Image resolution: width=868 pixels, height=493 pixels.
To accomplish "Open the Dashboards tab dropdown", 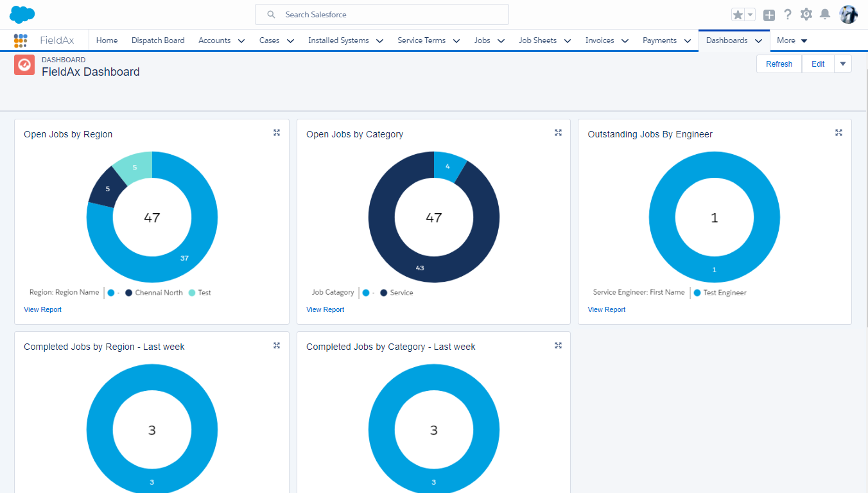I will [758, 40].
